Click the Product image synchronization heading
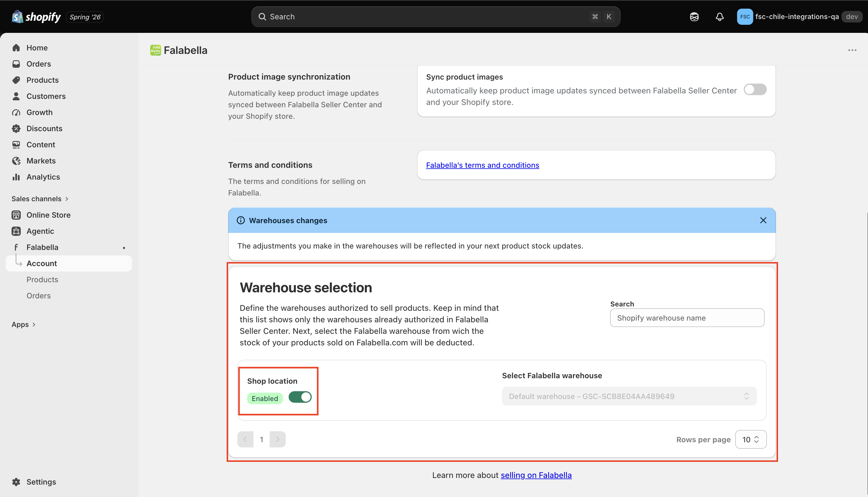 pyautogui.click(x=289, y=77)
